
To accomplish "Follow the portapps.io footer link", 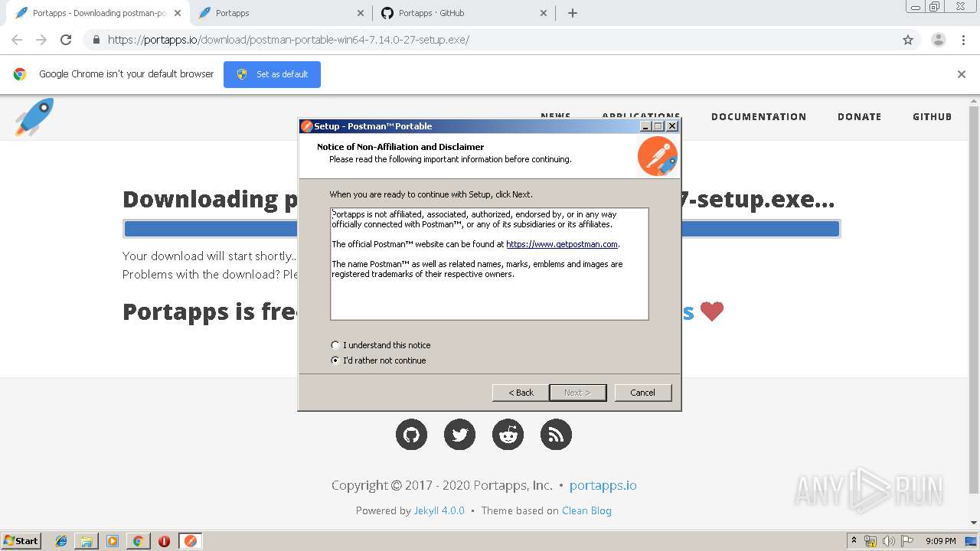I will [603, 485].
